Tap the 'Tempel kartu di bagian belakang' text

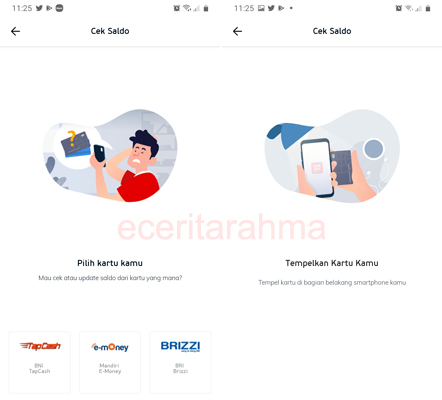tap(332, 283)
